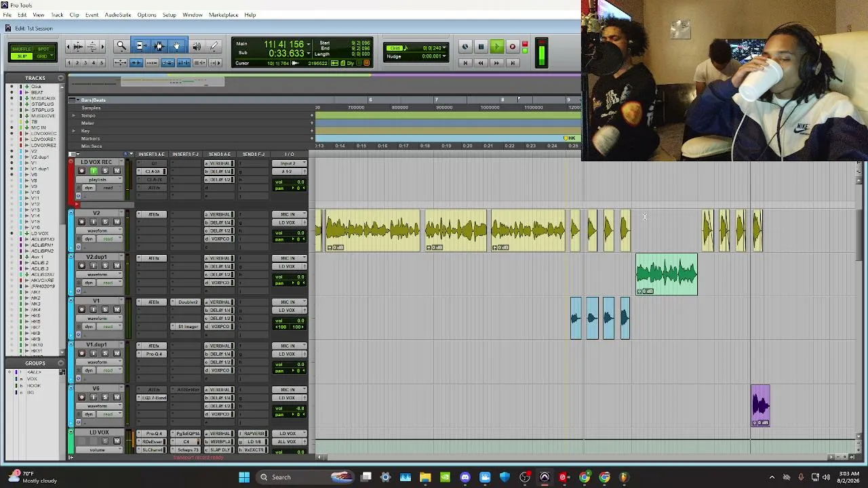This screenshot has width=868, height=488.
Task: Select the Zoomer tool in the toolbar
Action: click(x=121, y=46)
